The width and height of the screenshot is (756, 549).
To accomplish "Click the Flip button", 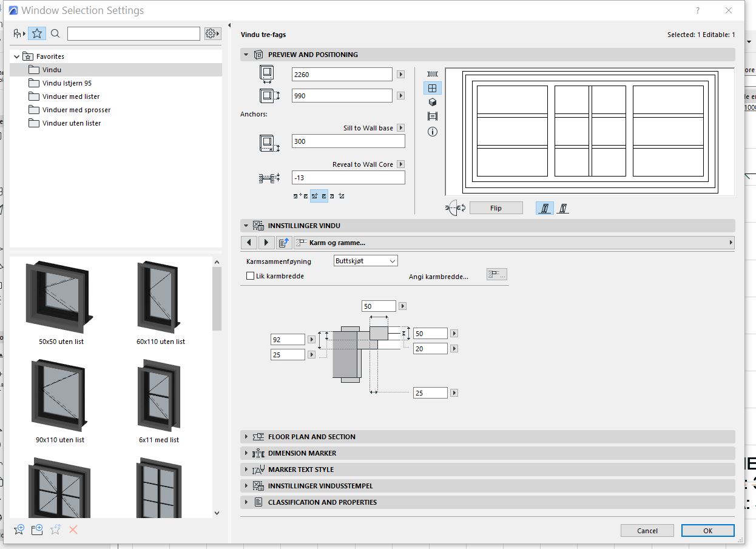I will (x=496, y=208).
